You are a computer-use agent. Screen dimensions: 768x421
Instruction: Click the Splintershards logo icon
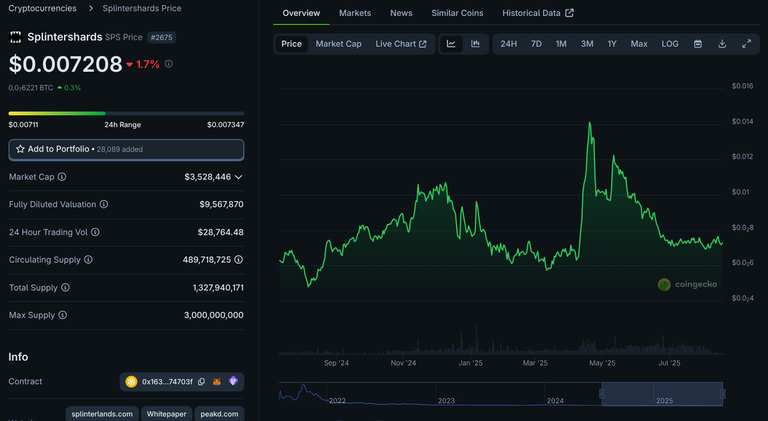pos(16,37)
